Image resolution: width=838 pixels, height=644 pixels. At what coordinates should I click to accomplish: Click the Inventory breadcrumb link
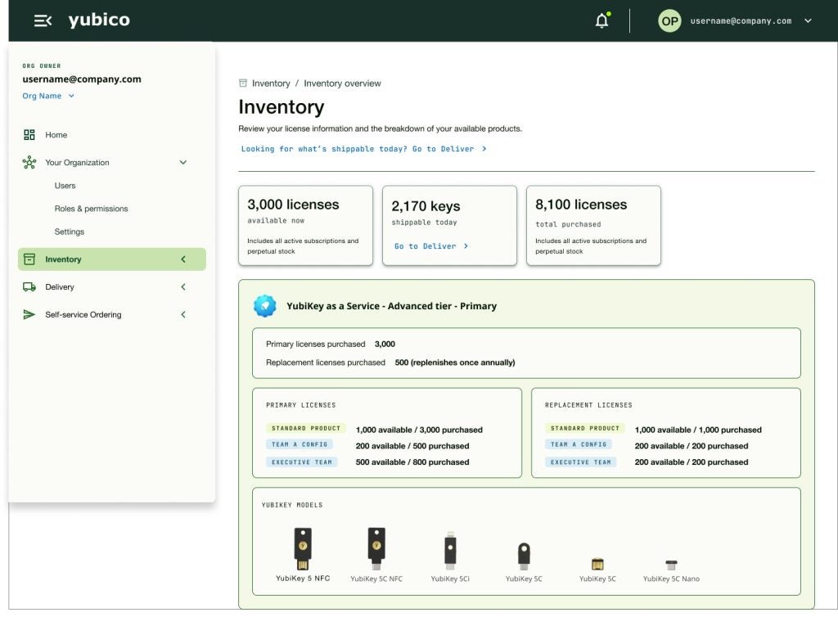[271, 83]
